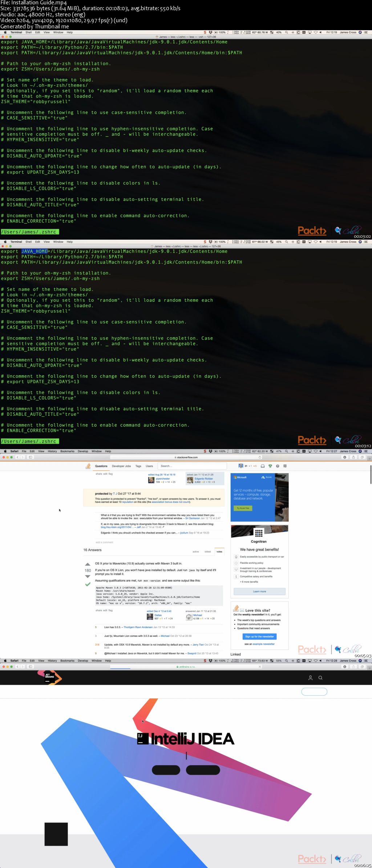
Task: Click the user avatar beside reputation 31
Action: coord(240,466)
